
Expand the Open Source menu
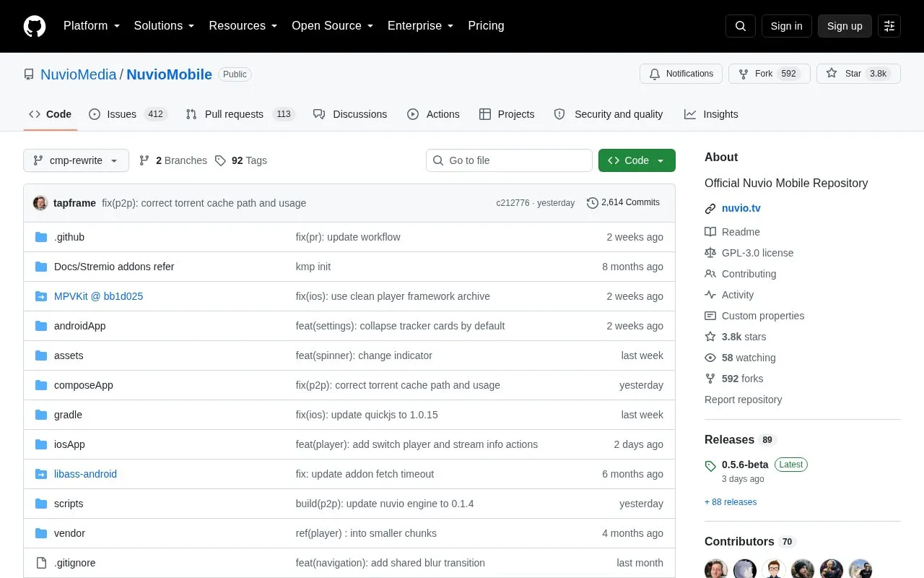pyautogui.click(x=333, y=26)
